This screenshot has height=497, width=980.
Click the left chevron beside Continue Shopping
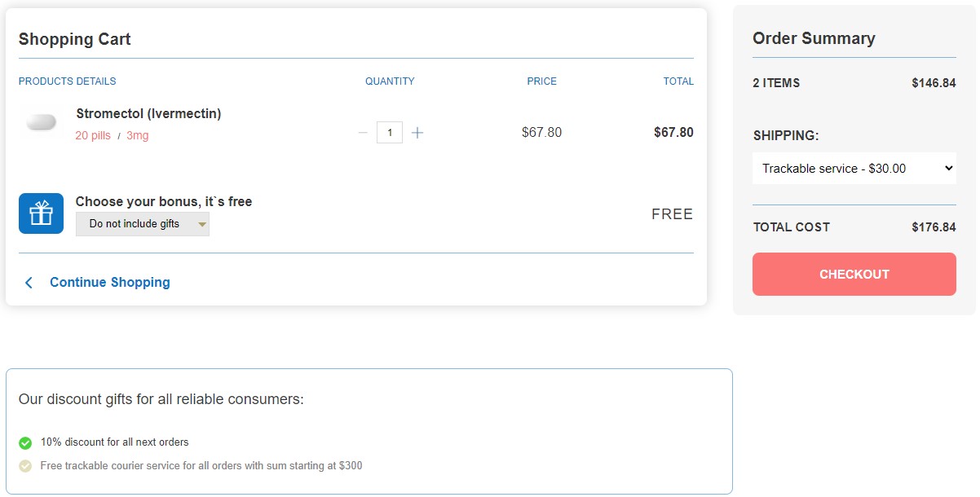tap(29, 283)
